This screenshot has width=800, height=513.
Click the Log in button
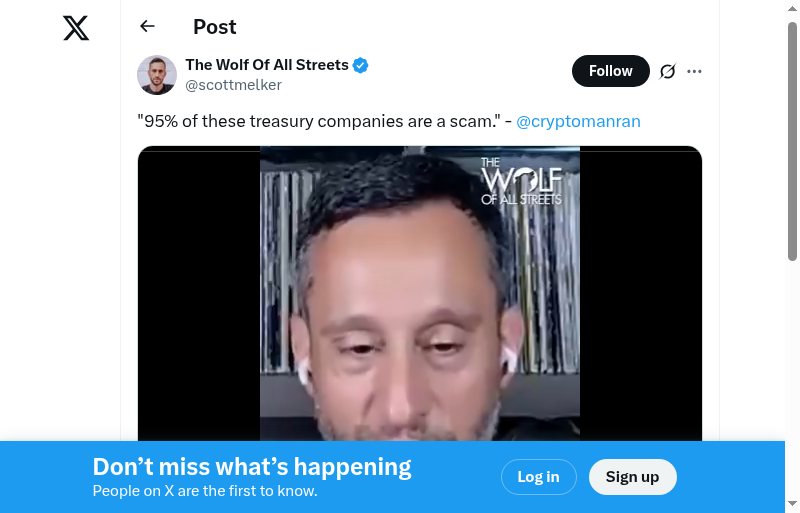[539, 477]
